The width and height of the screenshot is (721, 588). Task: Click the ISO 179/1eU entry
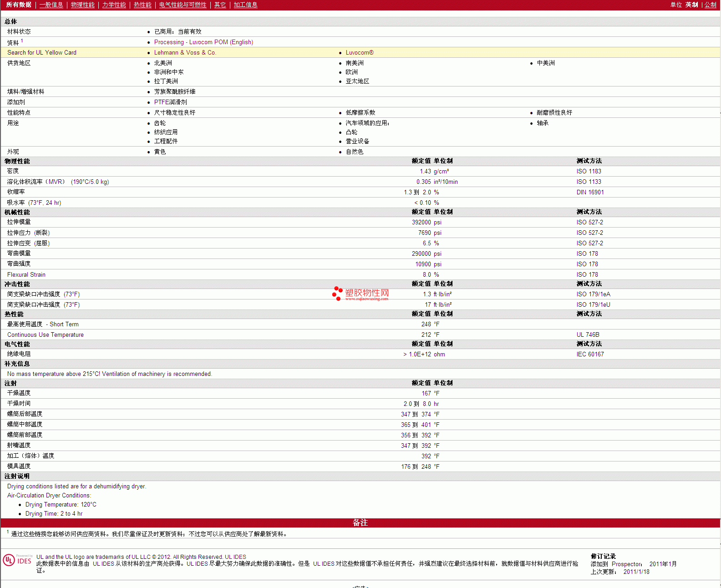coord(593,304)
